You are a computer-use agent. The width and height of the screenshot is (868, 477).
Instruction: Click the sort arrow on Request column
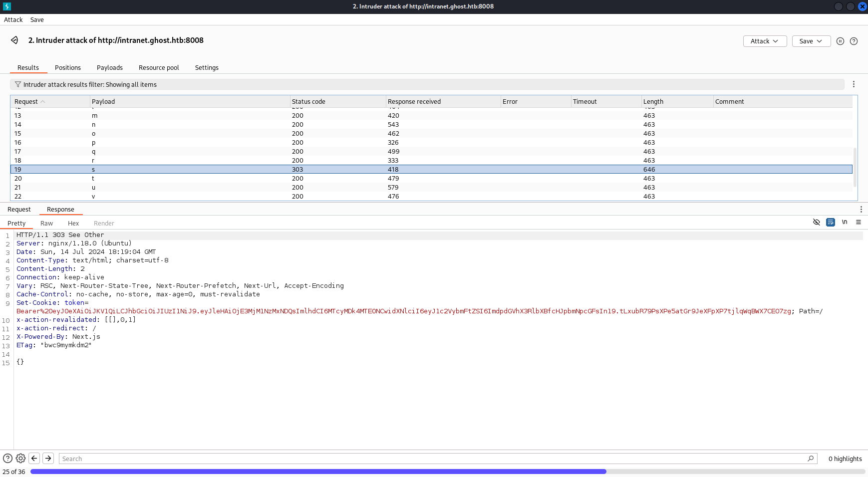coord(43,101)
